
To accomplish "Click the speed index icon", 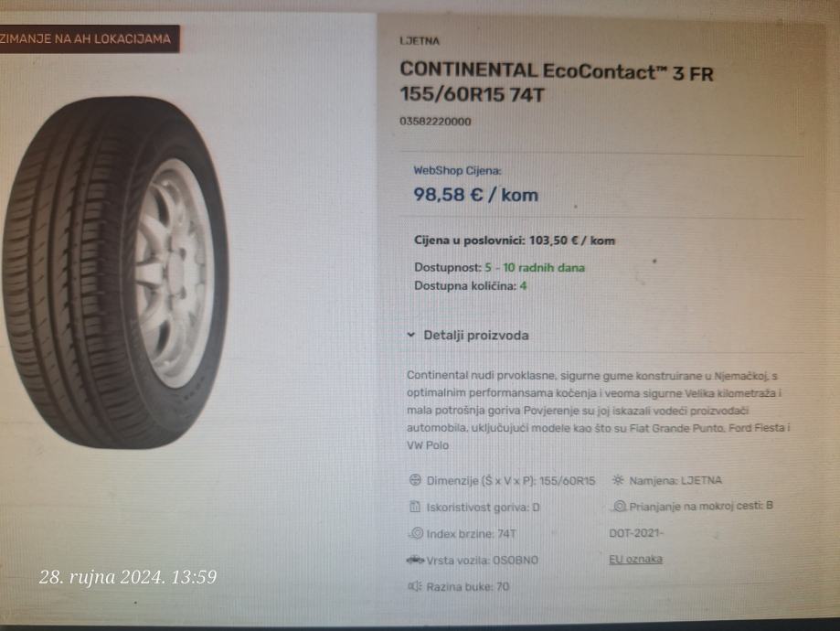I will click(416, 533).
